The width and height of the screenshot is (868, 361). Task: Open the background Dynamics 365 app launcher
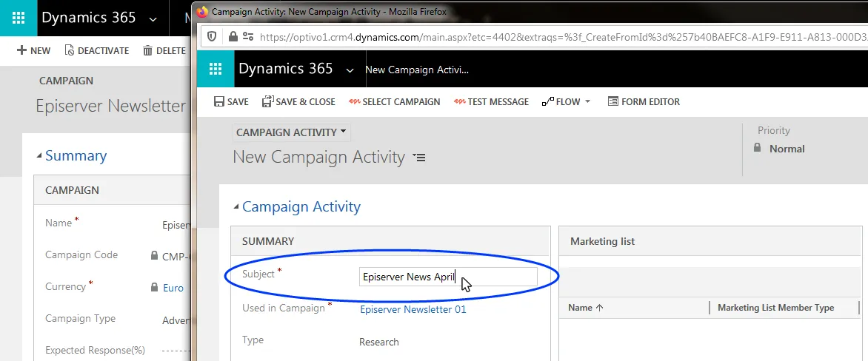[x=19, y=18]
